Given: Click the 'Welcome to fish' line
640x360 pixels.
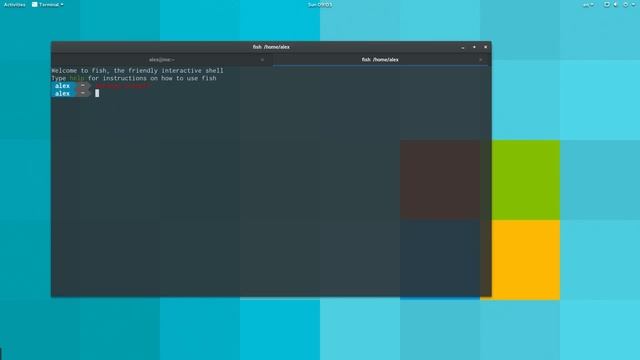Looking at the screenshot, I should (x=138, y=71).
